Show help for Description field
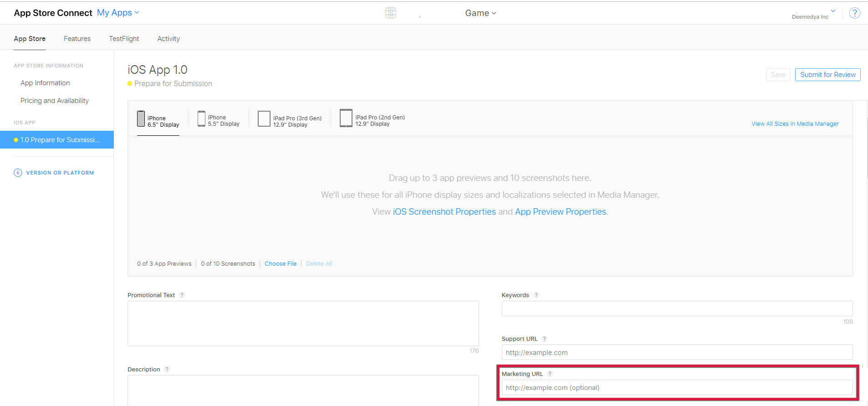 coord(167,369)
